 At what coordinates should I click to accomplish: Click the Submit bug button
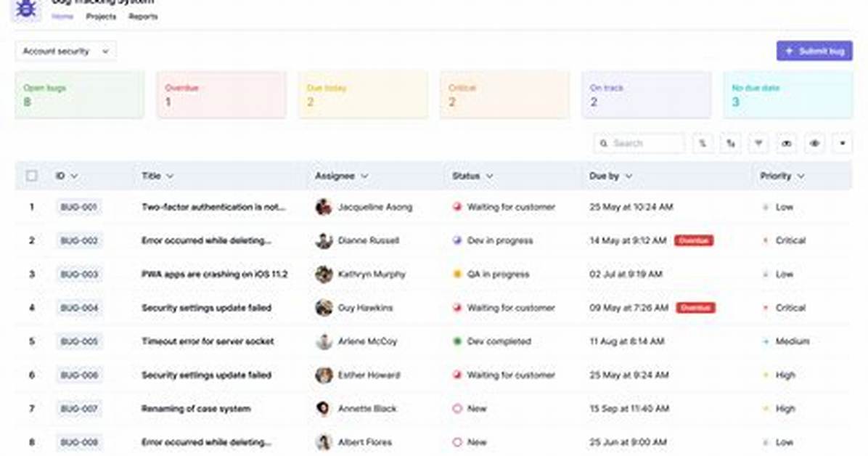(x=814, y=51)
